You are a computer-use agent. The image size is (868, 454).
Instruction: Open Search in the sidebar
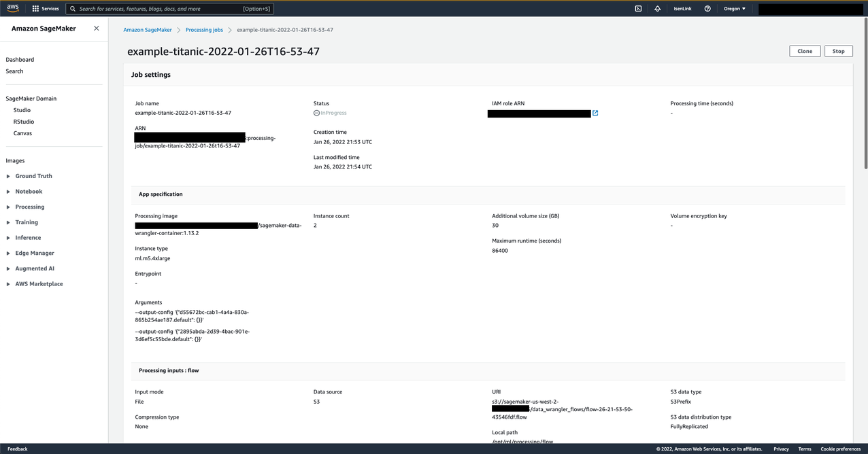pos(14,71)
